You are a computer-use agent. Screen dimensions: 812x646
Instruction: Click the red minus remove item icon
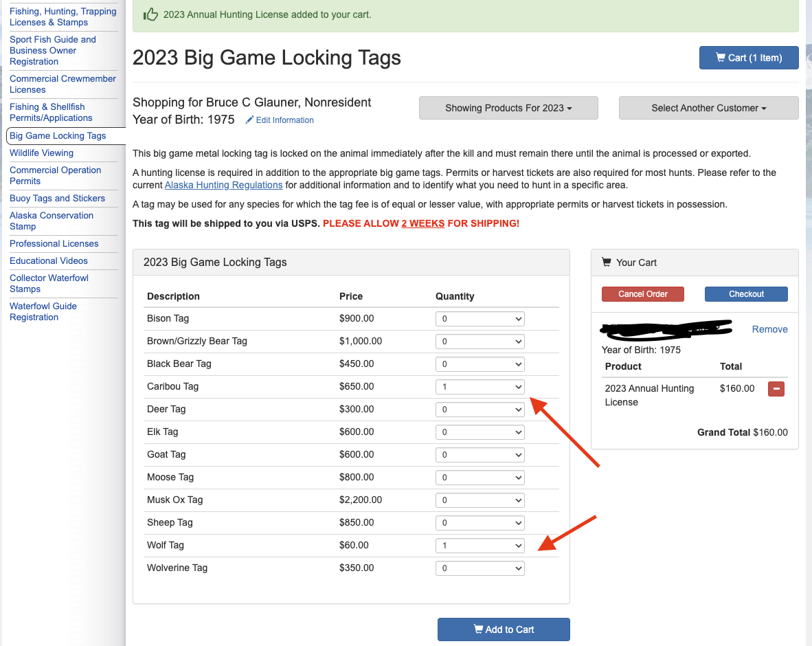[776, 389]
